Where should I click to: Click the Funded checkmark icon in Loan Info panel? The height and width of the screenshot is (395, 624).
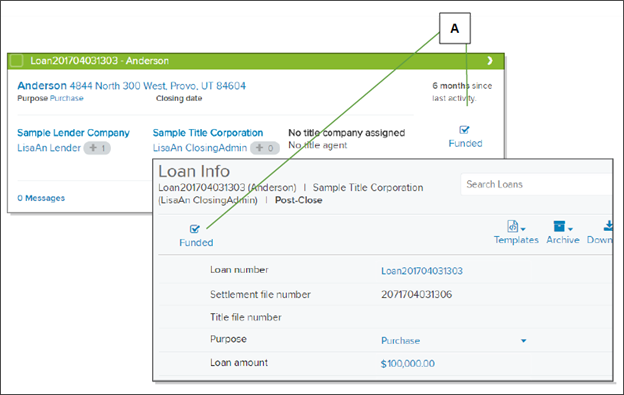point(195,229)
